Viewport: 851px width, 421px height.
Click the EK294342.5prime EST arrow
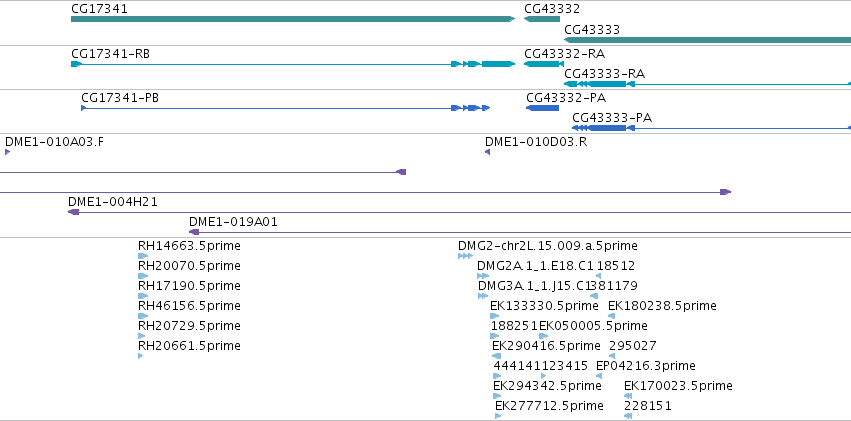[x=497, y=396]
